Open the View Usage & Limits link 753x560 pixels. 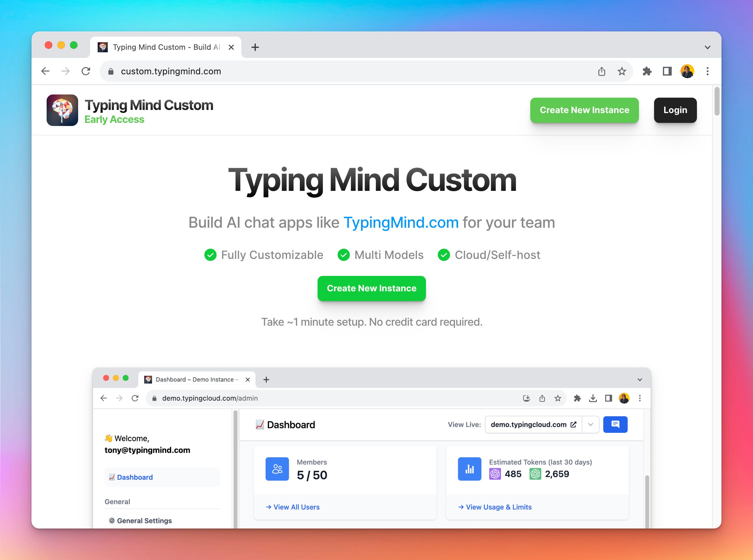(495, 507)
